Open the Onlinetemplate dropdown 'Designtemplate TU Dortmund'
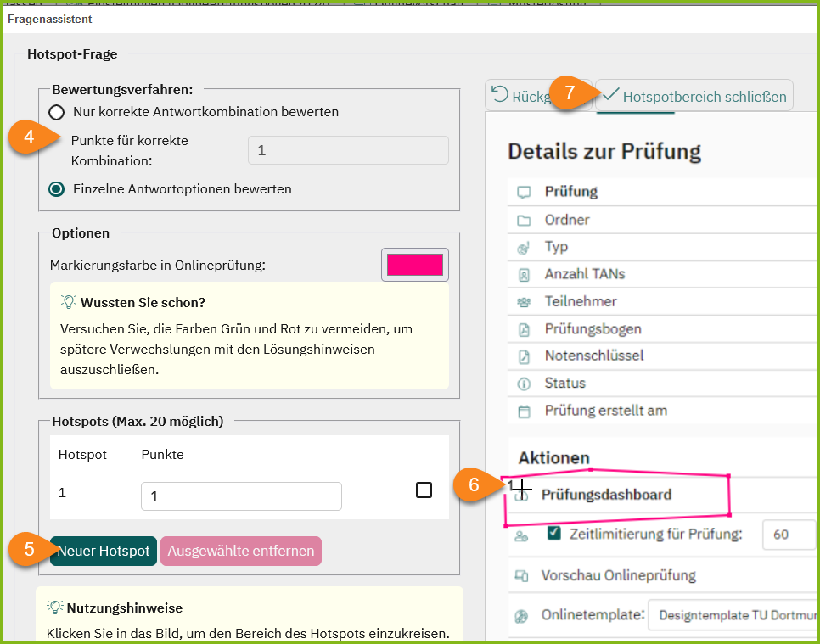Screen dimensions: 820x644 tap(733, 615)
